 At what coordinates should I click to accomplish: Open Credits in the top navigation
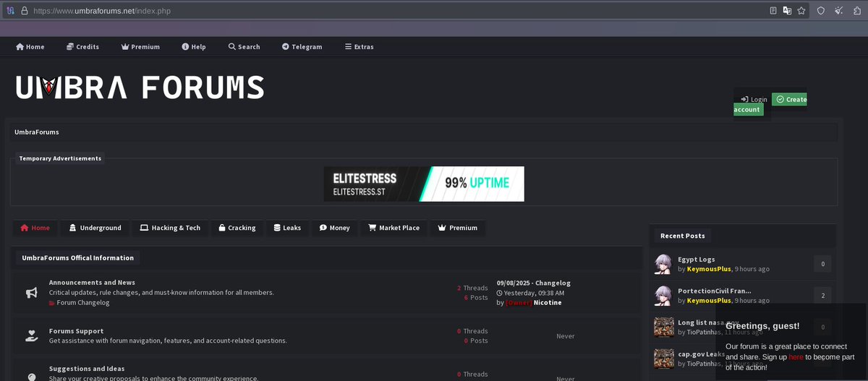(82, 46)
